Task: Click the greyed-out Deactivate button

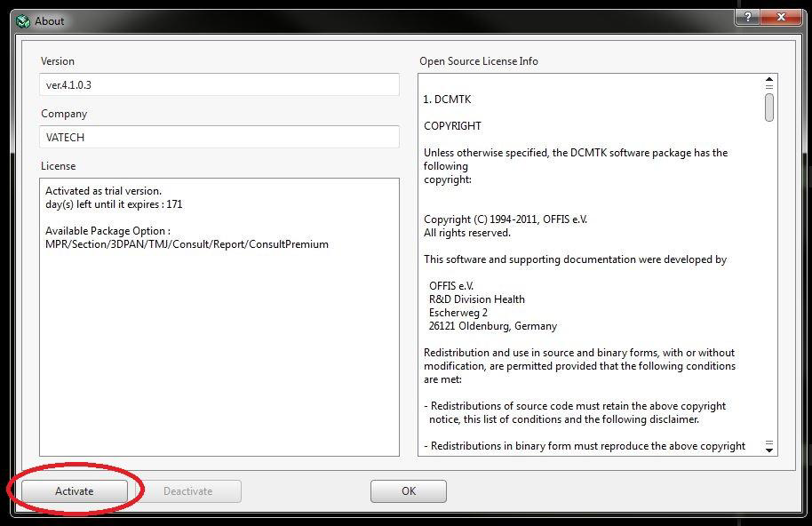Action: pos(188,490)
